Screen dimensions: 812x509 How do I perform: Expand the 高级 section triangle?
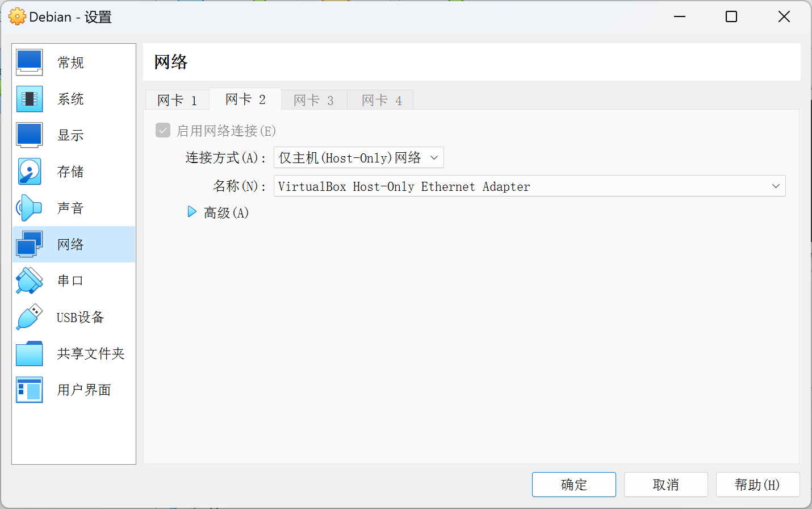tap(192, 212)
